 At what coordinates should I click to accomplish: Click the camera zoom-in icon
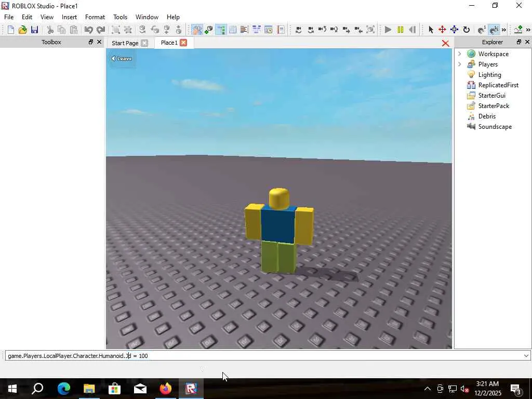(x=345, y=30)
